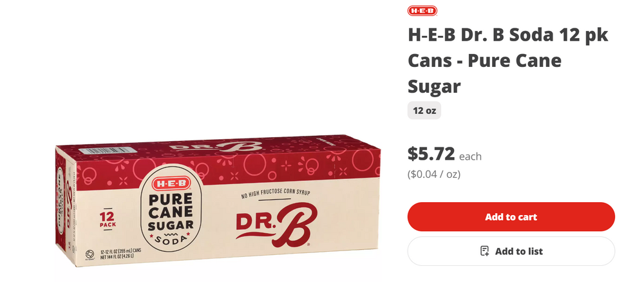Click the Dr. B logo on the box top

click(x=216, y=147)
